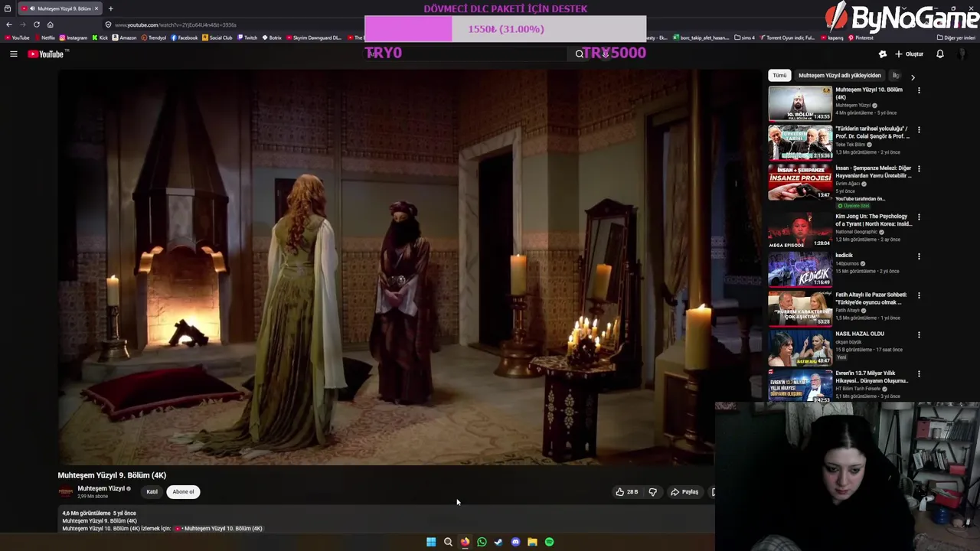This screenshot has height=551, width=980.
Task: Open the Trendyol bookmark
Action: [153, 37]
